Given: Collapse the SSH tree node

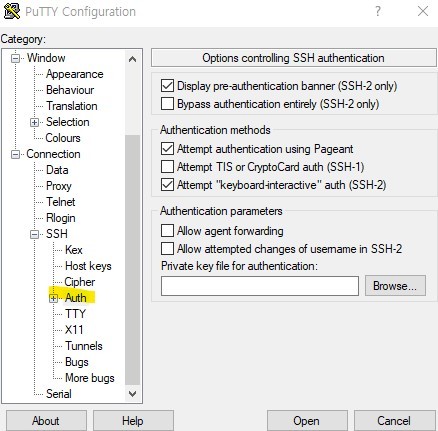Looking at the screenshot, I should pos(34,235).
